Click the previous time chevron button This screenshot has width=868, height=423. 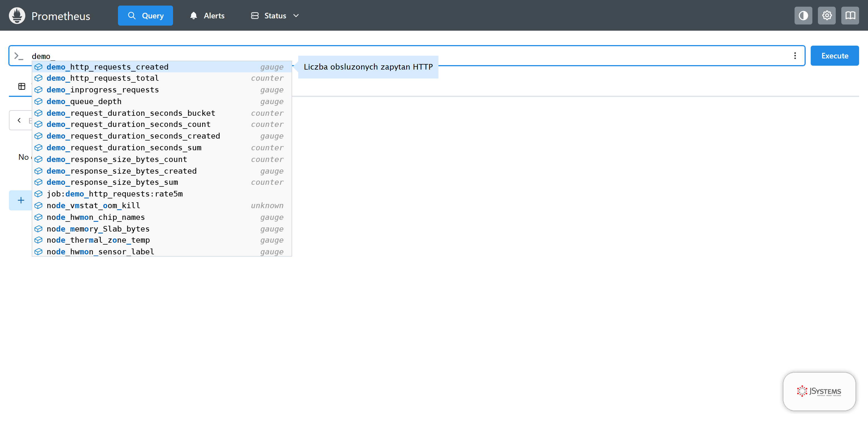19,120
